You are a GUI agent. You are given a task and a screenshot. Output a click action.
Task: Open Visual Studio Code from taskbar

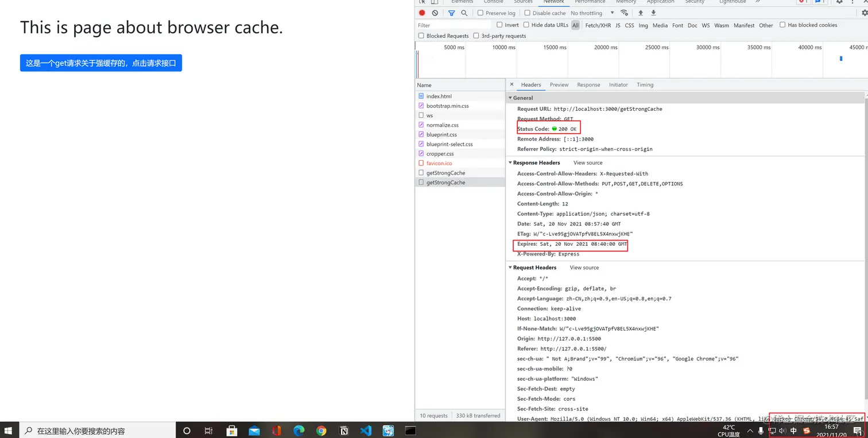pos(366,431)
